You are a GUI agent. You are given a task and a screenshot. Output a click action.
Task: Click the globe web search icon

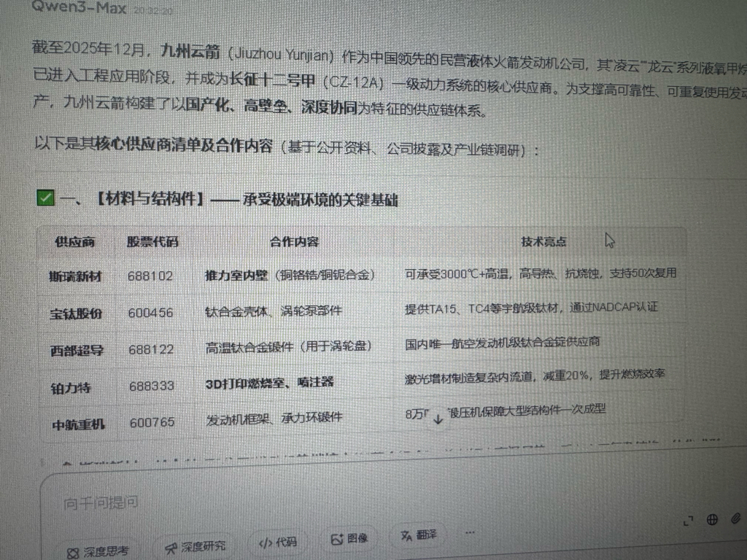coord(712,519)
